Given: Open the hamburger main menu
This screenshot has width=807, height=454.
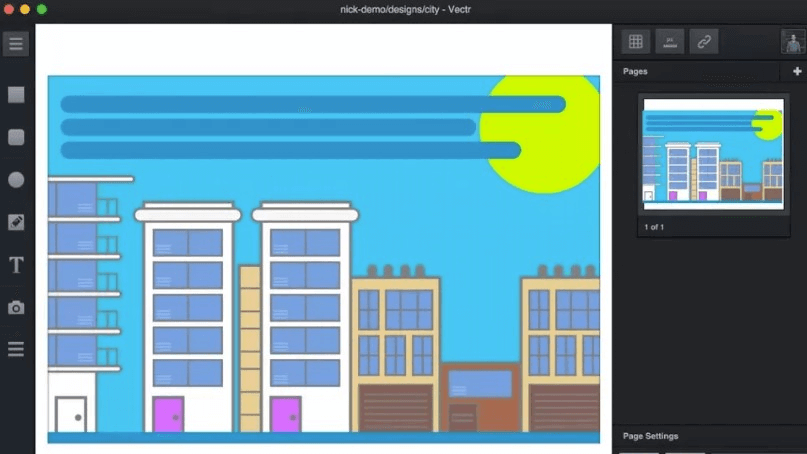Looking at the screenshot, I should (x=15, y=44).
